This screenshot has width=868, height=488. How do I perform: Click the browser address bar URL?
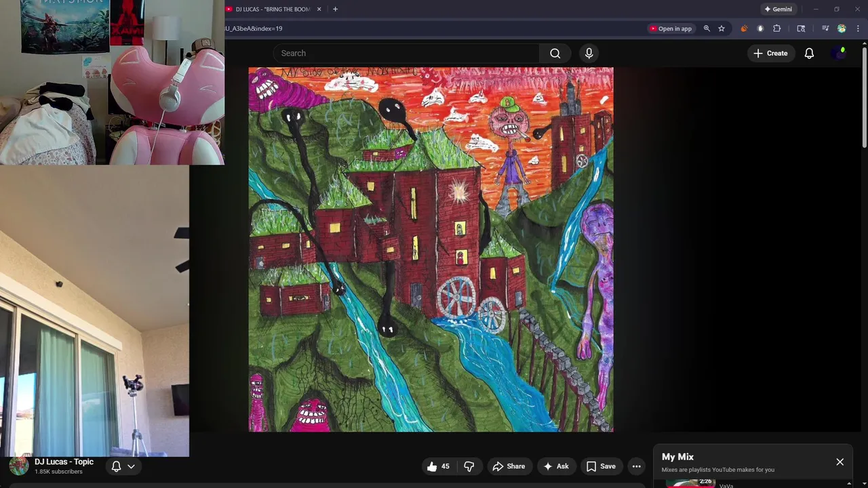[254, 28]
